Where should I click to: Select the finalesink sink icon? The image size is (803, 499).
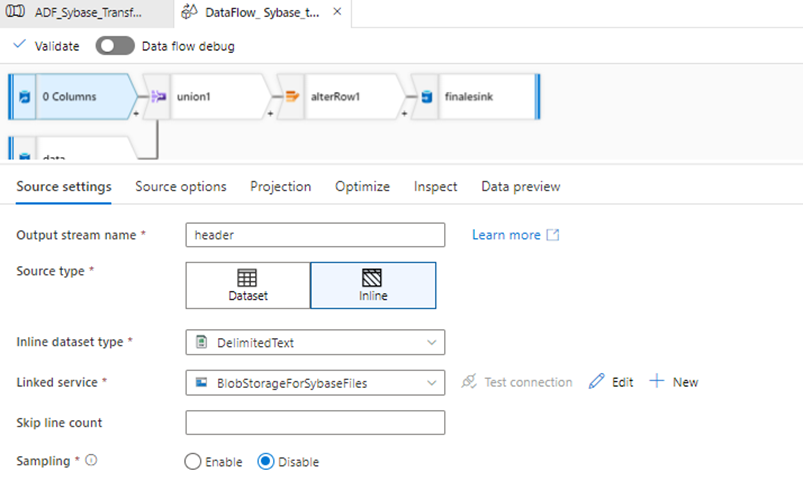pos(426,97)
